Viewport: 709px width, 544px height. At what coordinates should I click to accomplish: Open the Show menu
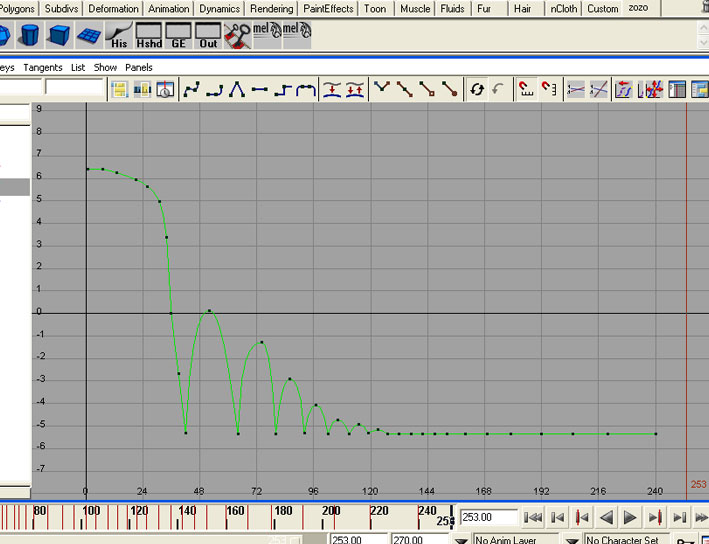[105, 68]
